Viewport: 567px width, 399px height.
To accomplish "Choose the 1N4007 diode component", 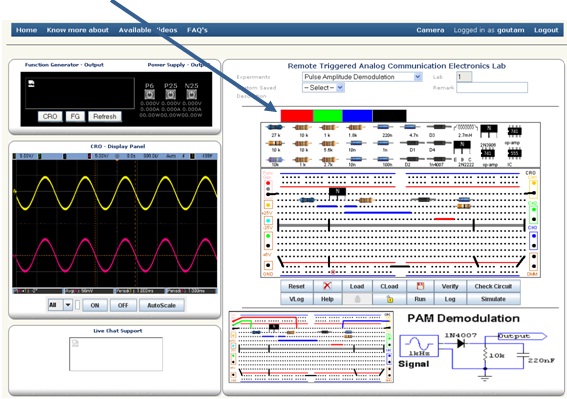I will (439, 159).
